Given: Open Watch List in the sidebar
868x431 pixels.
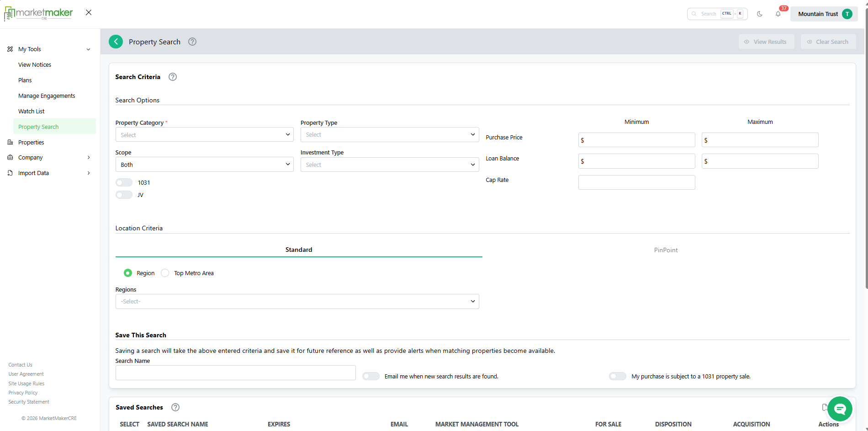Looking at the screenshot, I should [x=32, y=111].
